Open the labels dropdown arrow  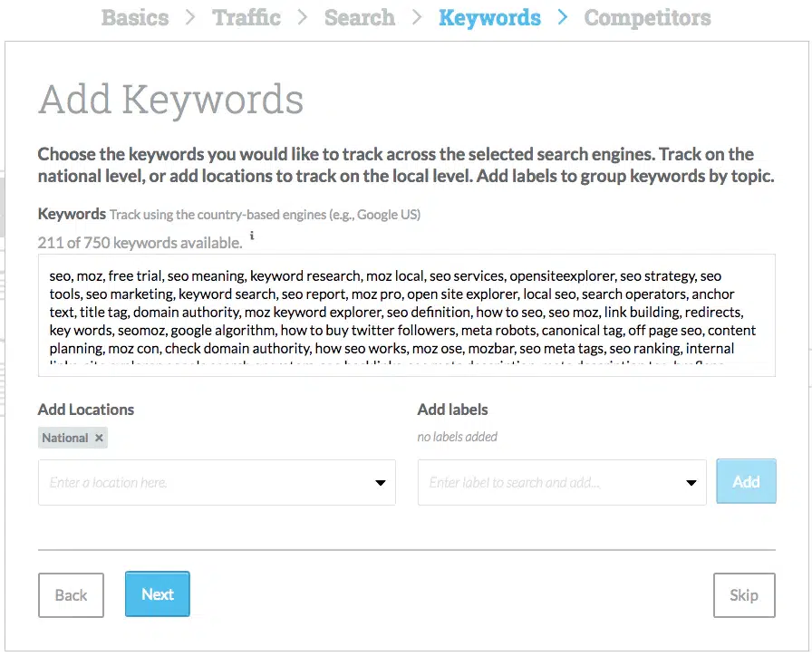tap(691, 482)
